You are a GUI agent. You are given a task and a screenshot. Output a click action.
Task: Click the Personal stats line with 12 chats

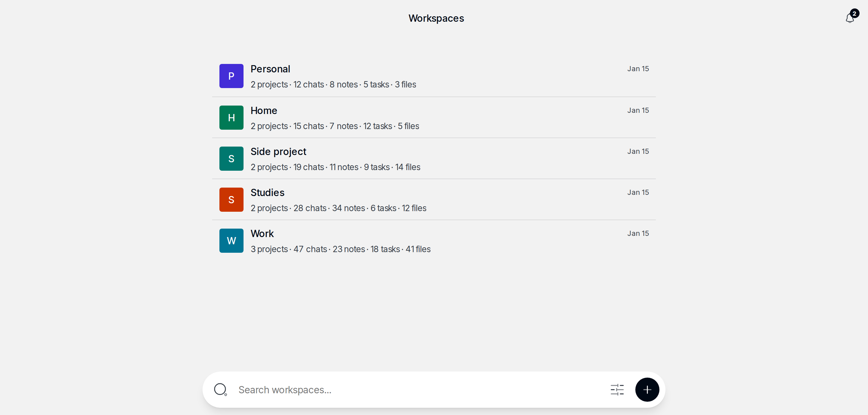(333, 84)
